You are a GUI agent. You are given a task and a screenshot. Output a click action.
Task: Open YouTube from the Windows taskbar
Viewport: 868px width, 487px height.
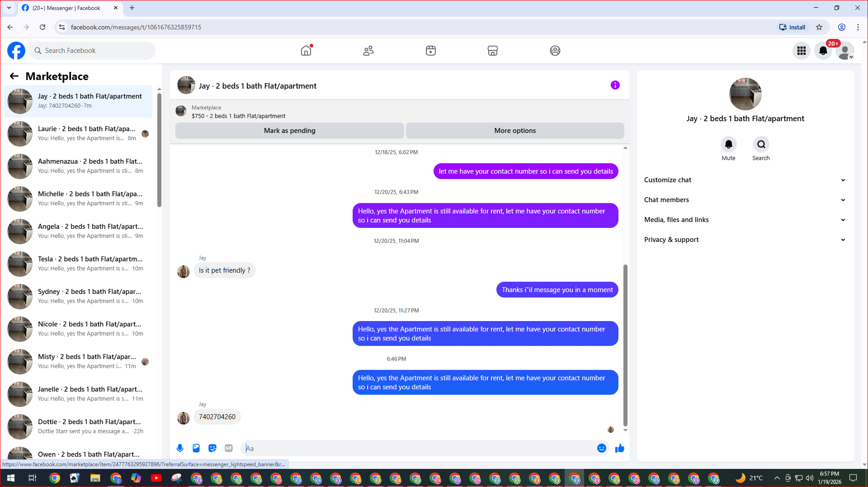coord(156,478)
